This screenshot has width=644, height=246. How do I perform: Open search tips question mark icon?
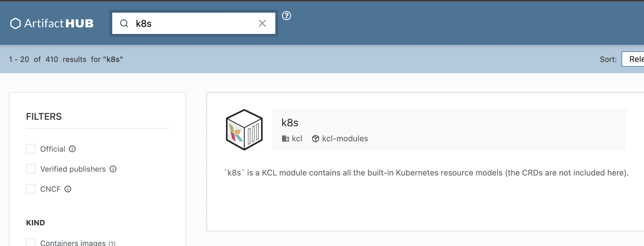point(287,16)
